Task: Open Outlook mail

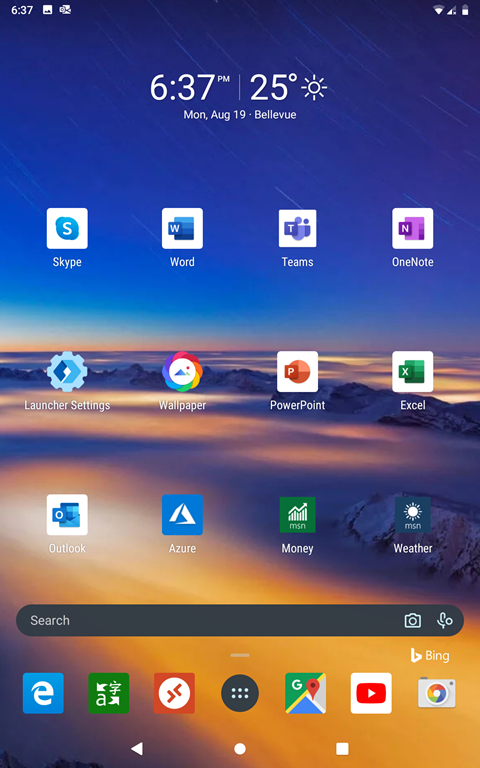Action: coord(67,515)
